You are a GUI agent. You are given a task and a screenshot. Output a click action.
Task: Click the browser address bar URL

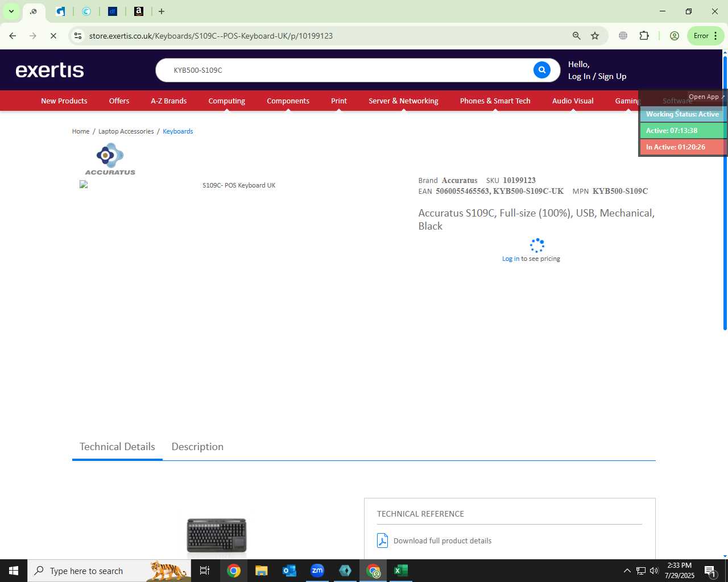tap(211, 36)
